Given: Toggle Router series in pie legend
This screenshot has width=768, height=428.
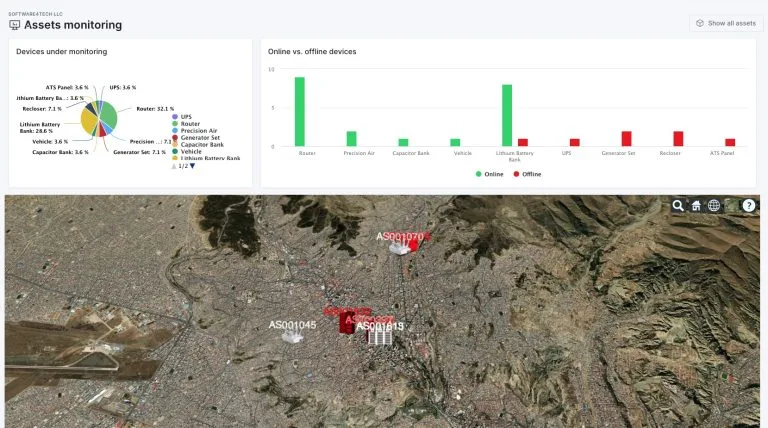Looking at the screenshot, I should click(186, 123).
